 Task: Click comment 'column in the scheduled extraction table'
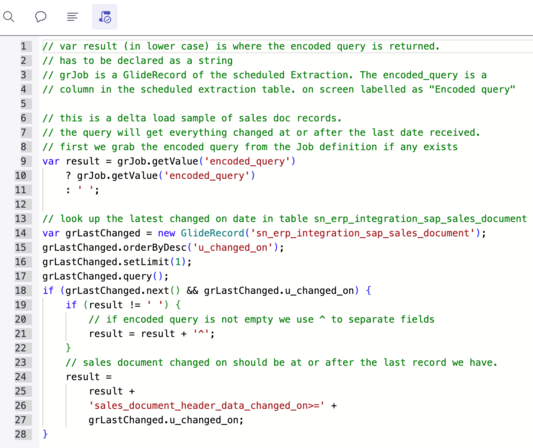pos(279,89)
